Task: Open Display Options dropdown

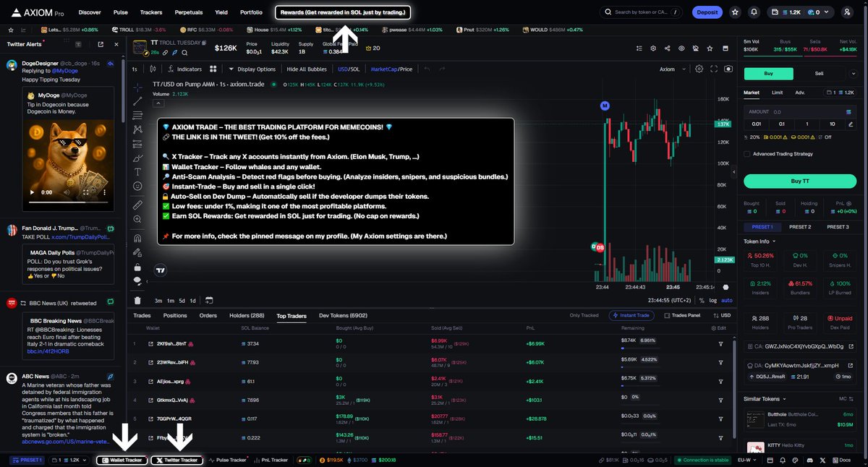Action: coord(251,69)
